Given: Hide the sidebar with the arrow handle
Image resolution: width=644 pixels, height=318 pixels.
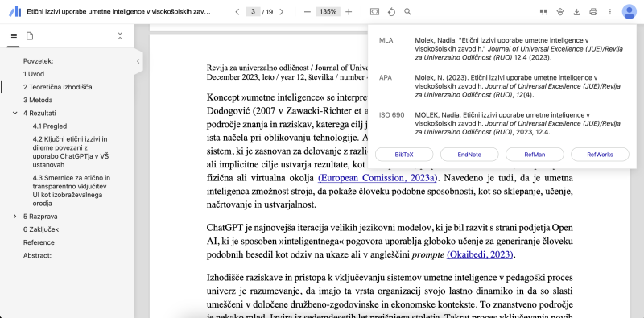Looking at the screenshot, I should point(138,61).
